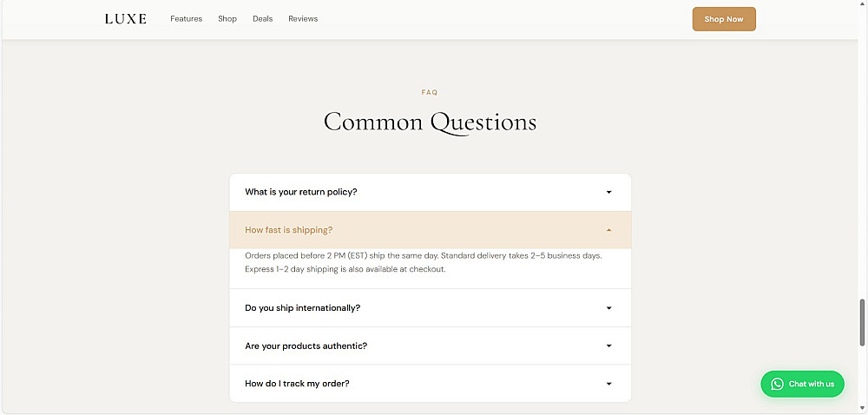
Task: Open the Reviews nav link
Action: 303,19
